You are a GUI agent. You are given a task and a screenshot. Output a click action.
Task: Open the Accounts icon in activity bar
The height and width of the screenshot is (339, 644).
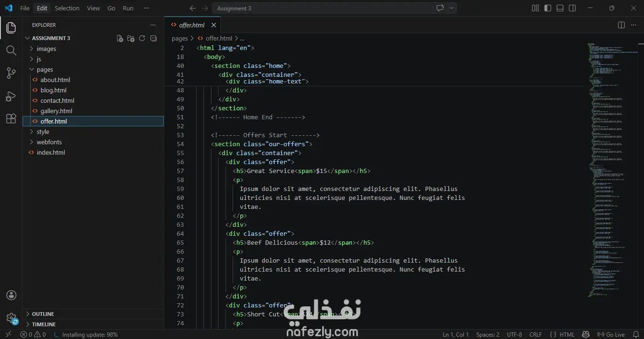pos(11,295)
